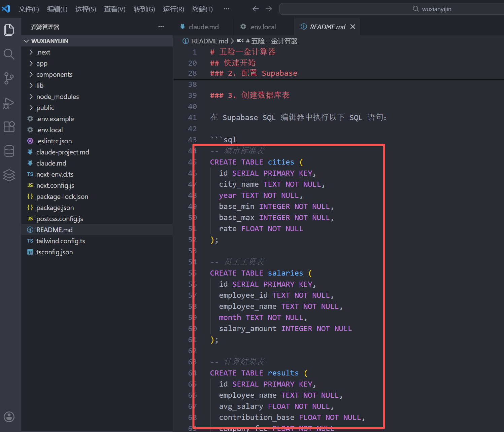Open the Extensions view
Screen dimensions: 504x432
pos(9,127)
